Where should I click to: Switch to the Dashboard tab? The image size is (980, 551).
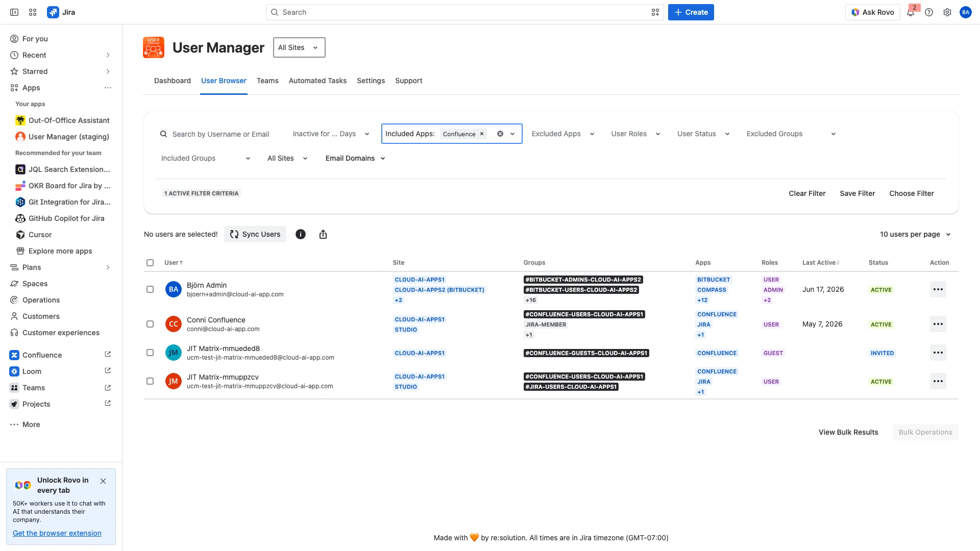173,81
